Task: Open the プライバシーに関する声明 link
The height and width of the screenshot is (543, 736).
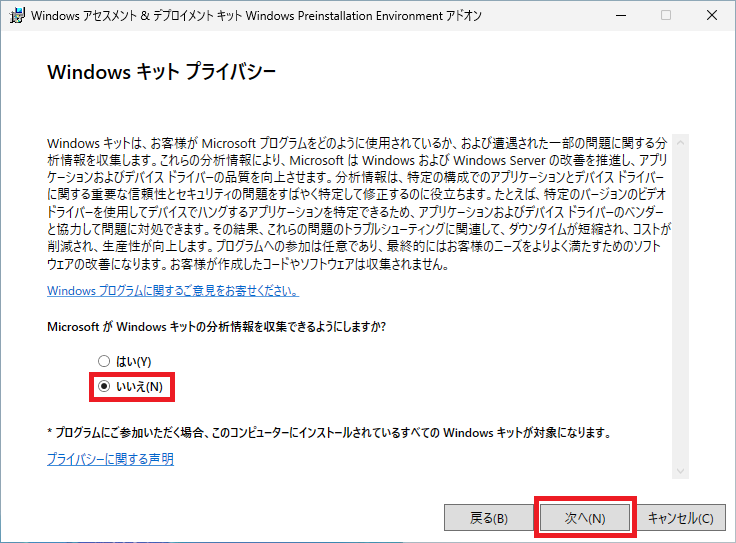Action: (110, 459)
